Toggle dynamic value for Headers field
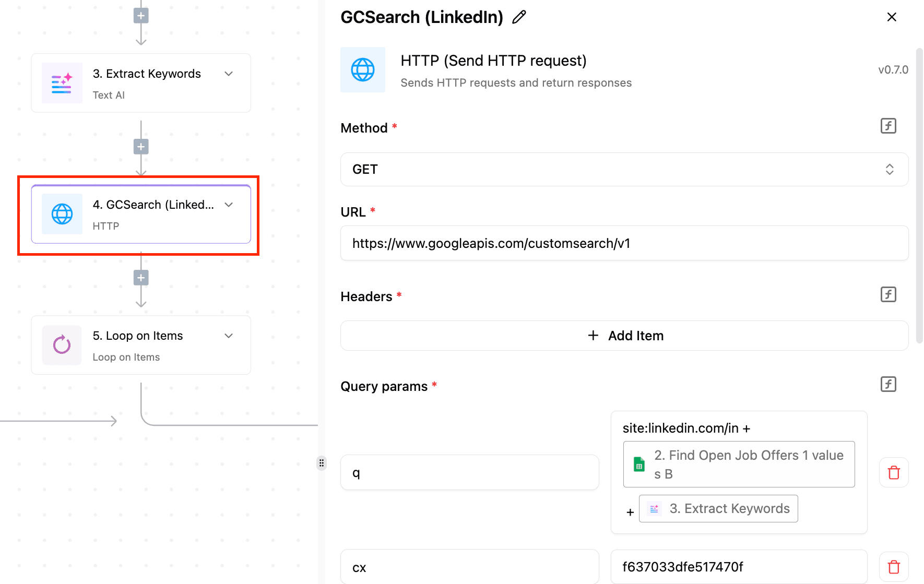924x584 pixels. coord(888,294)
